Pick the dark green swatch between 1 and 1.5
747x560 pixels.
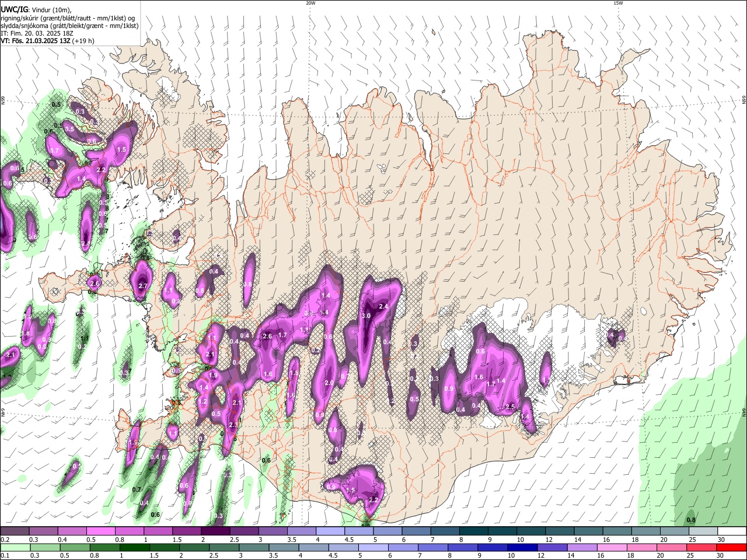point(135,547)
